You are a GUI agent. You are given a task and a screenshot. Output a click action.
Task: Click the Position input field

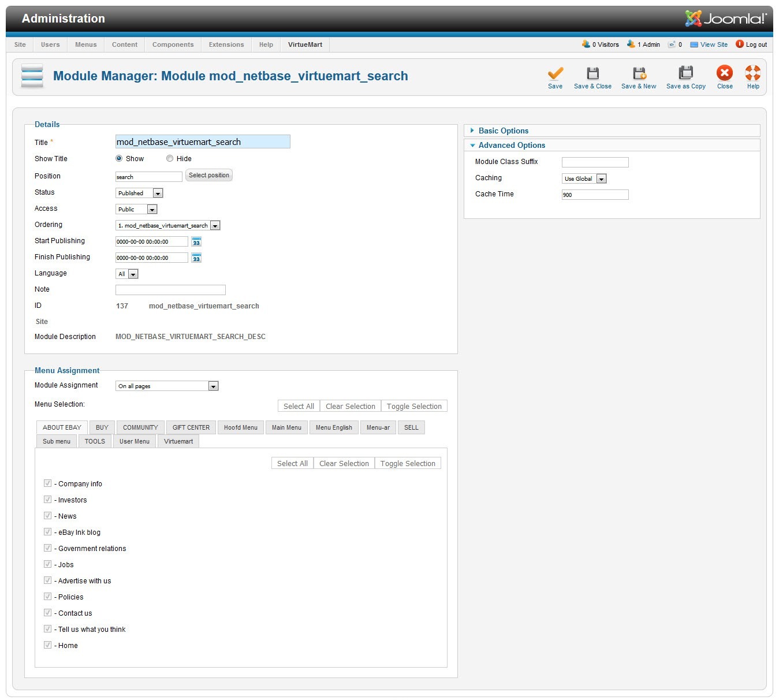pyautogui.click(x=149, y=177)
